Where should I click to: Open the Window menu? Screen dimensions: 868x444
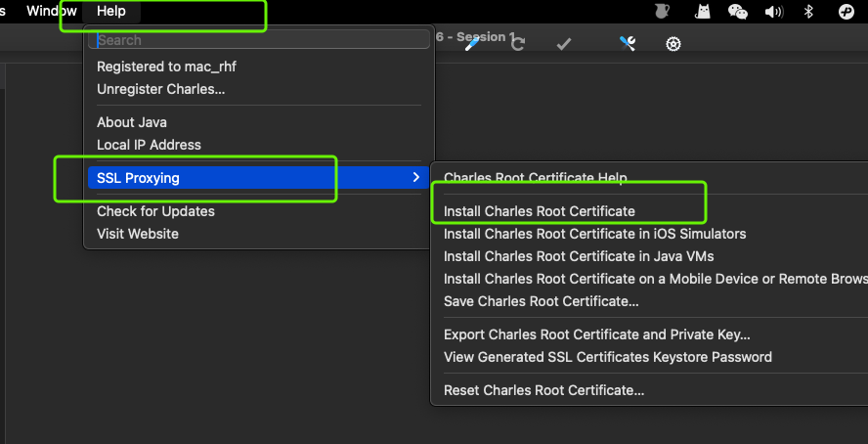click(52, 11)
